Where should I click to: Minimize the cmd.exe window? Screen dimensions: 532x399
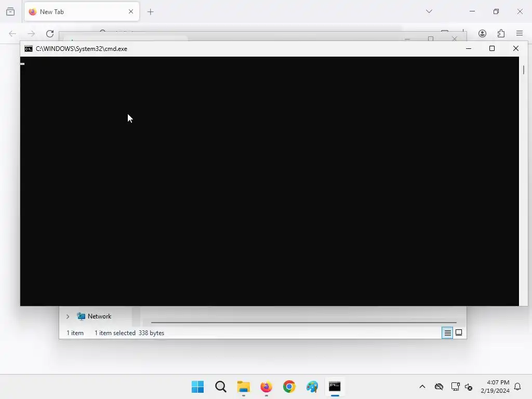(469, 48)
